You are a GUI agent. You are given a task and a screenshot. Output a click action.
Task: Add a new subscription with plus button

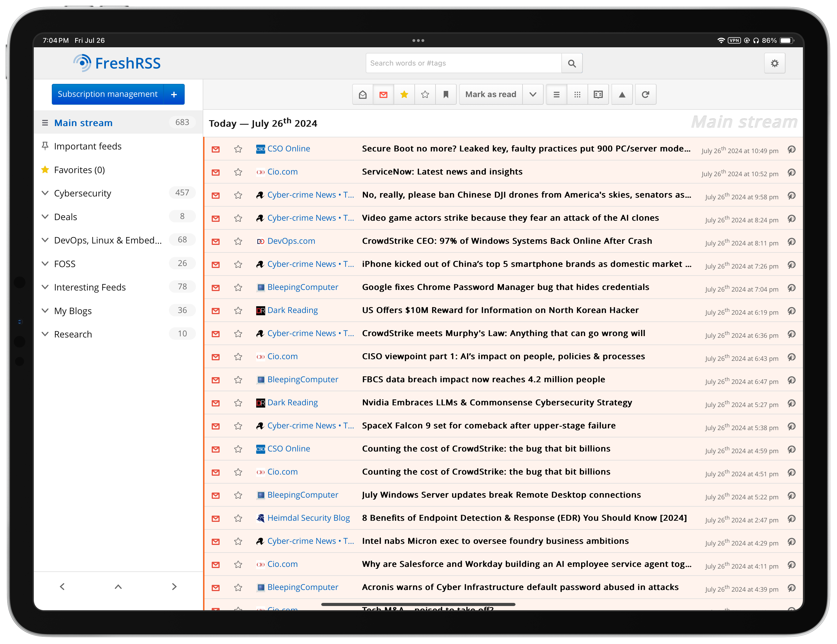pos(174,94)
